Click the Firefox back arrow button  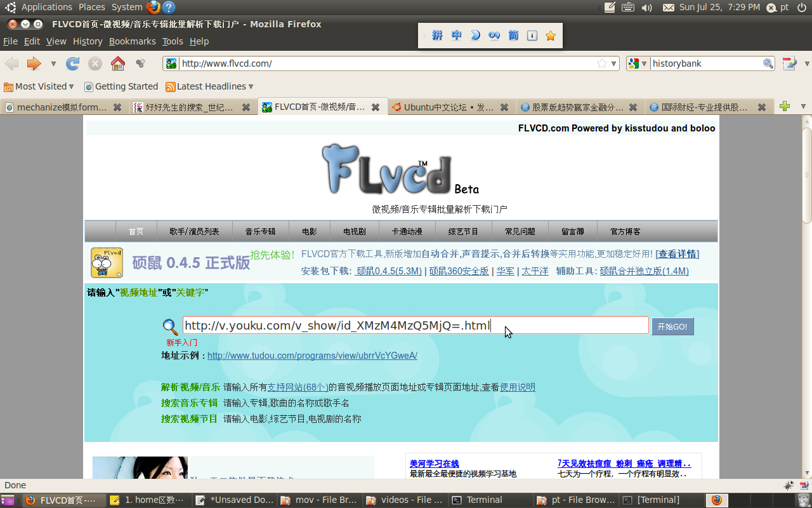pos(11,63)
